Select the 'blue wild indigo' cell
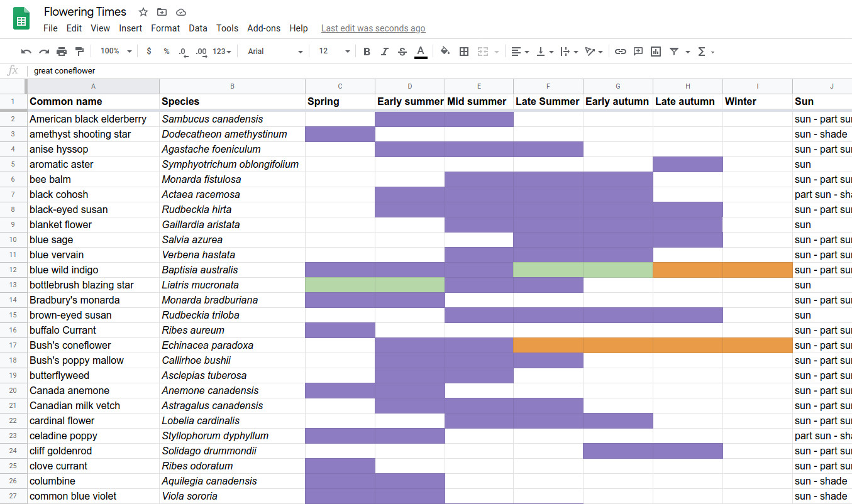This screenshot has height=504, width=852. click(x=93, y=270)
